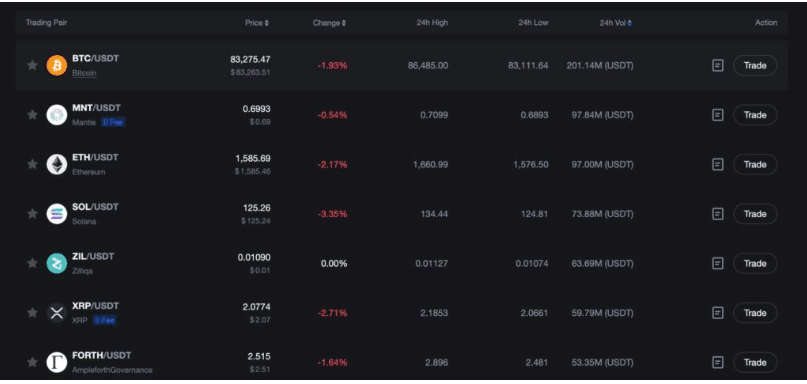Sort the list by Change column
This screenshot has height=384, width=807.
click(329, 23)
